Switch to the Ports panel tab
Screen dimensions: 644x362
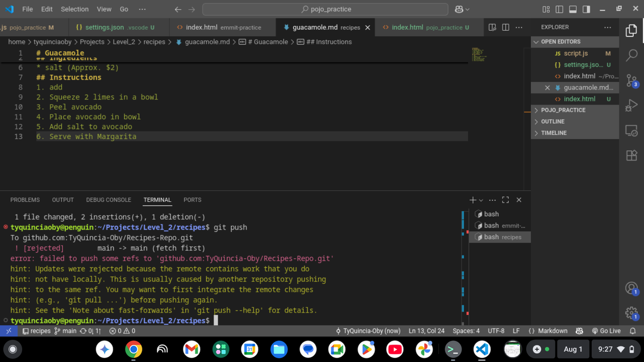(192, 200)
